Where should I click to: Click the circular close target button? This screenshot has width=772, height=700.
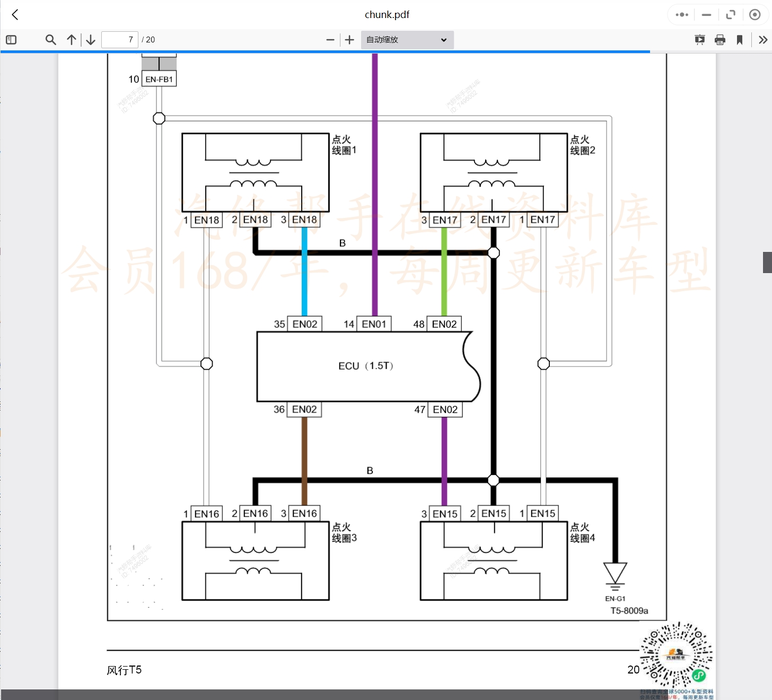click(755, 15)
